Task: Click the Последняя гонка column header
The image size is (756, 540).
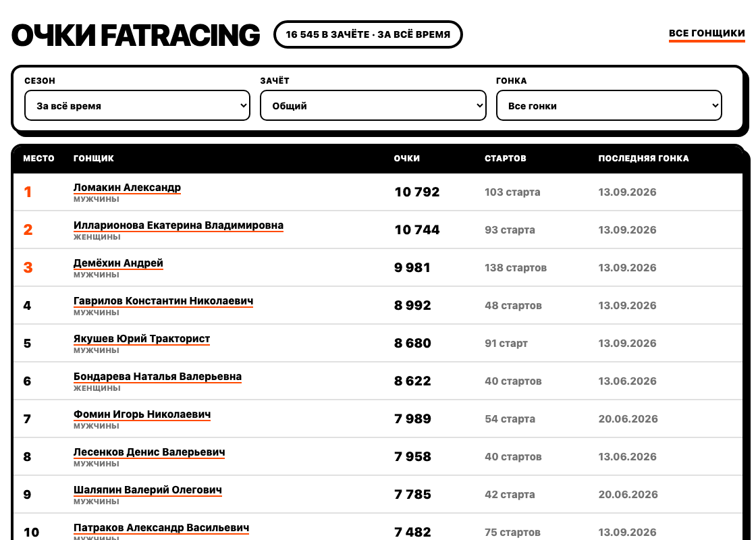Action: click(644, 158)
